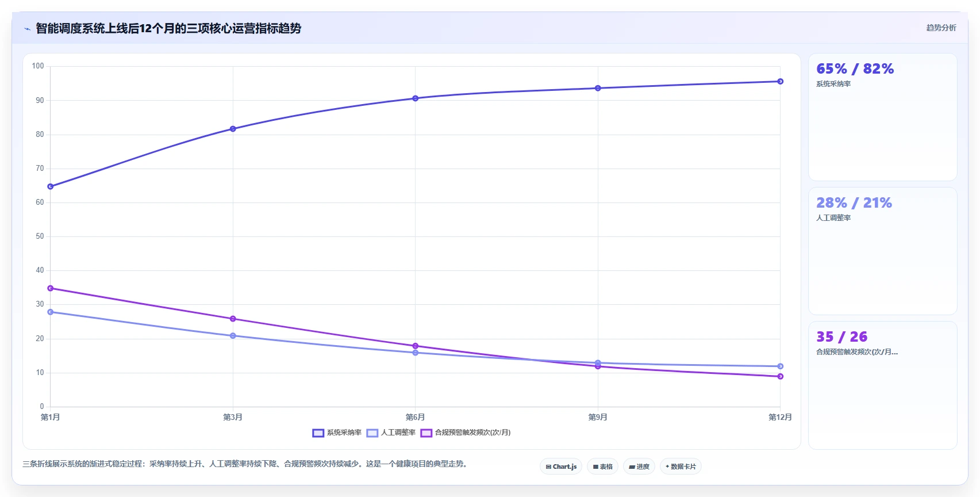The width and height of the screenshot is (980, 497).
Task: Select the 进度 tag
Action: 639,467
